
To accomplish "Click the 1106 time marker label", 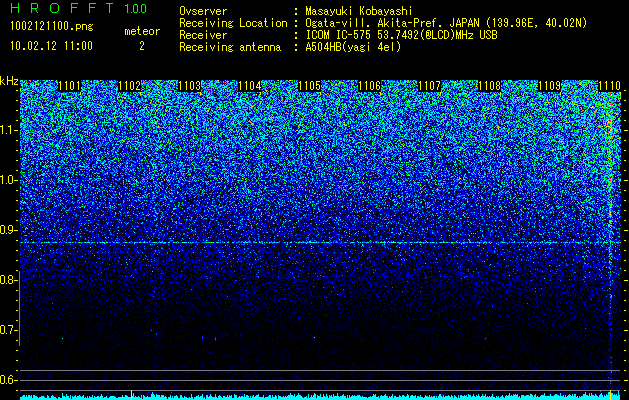I will pos(369,86).
